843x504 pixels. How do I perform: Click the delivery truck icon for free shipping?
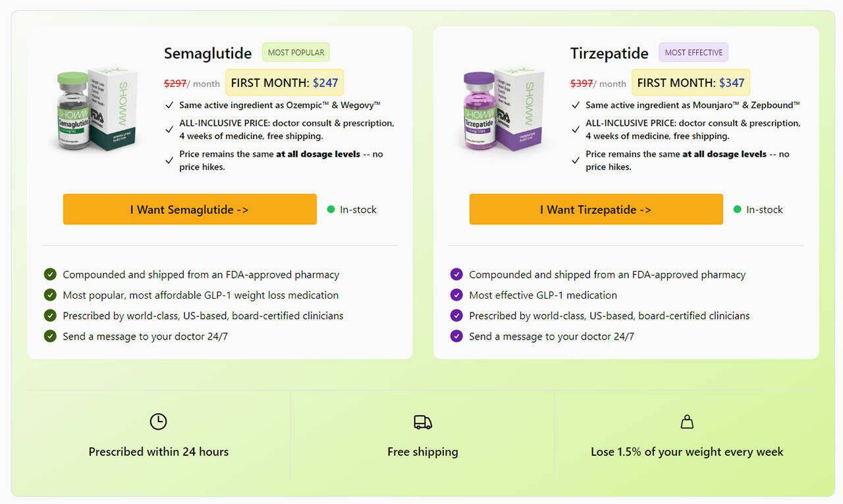(x=422, y=422)
